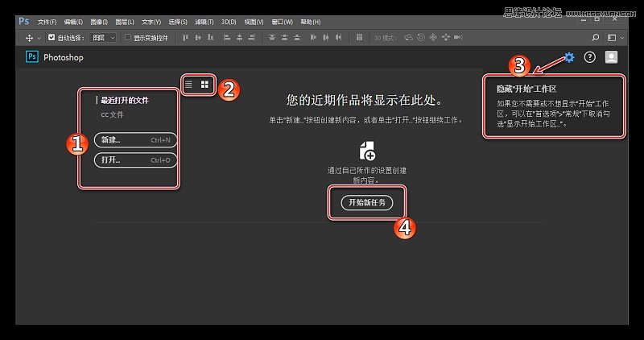The height and width of the screenshot is (340, 644).
Task: Open the 滤镜(T) menu
Action: (204, 22)
